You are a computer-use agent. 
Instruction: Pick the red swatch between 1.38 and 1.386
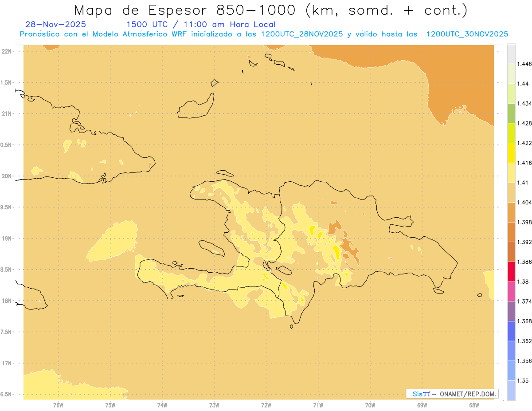tap(511, 272)
